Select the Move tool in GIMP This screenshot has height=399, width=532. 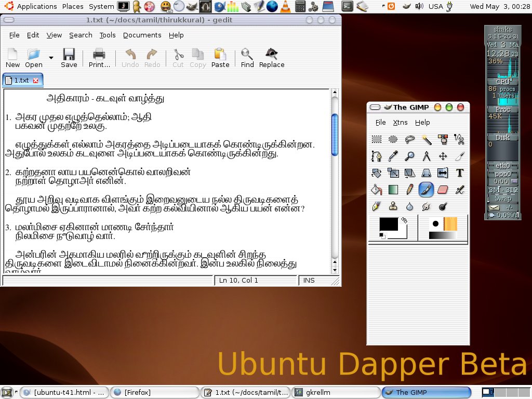tap(443, 156)
